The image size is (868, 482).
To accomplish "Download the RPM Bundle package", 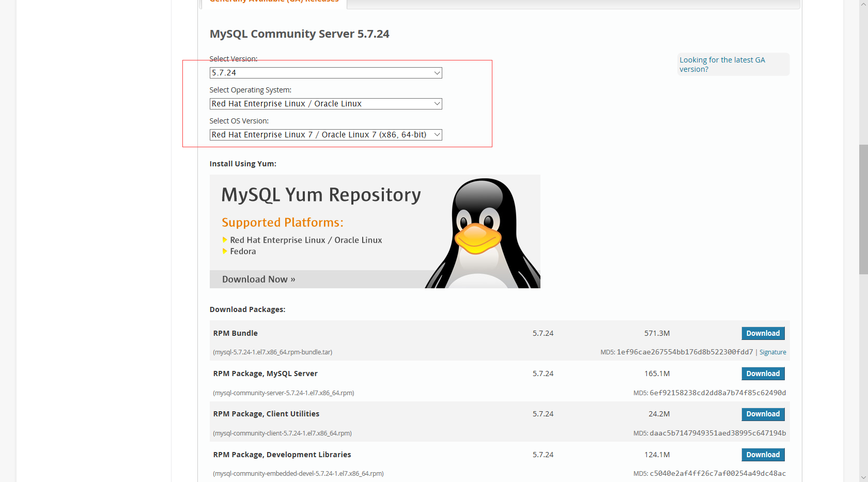I will tap(763, 333).
